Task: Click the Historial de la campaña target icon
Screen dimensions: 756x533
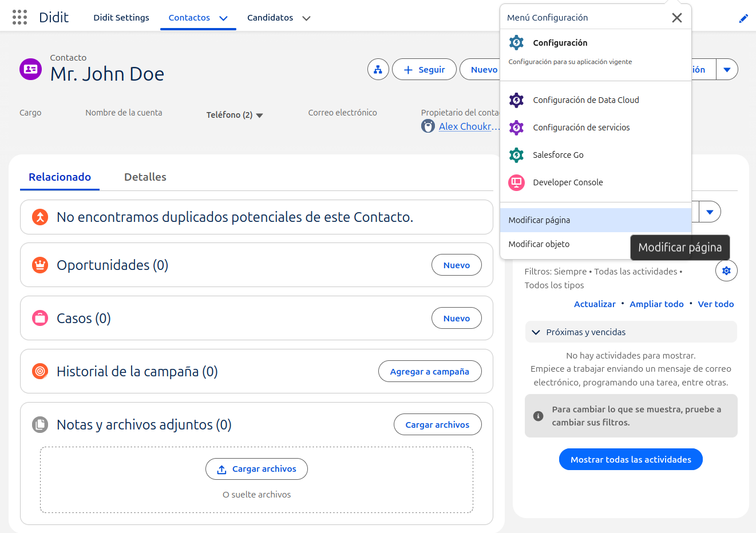Action: pyautogui.click(x=40, y=372)
